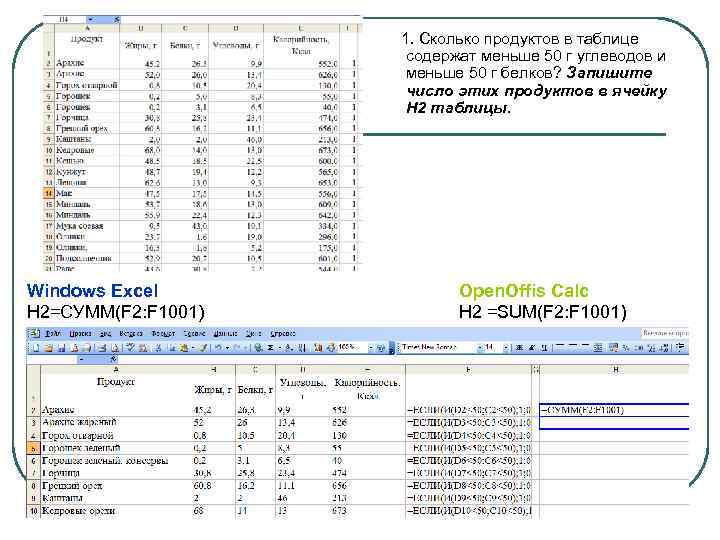
Task: Toggle Underline formatting button
Action: click(x=544, y=348)
